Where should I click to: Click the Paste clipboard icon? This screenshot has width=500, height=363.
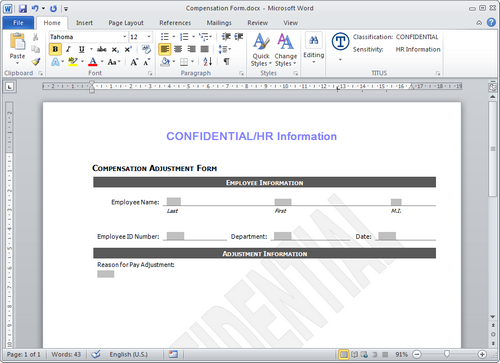pos(17,42)
